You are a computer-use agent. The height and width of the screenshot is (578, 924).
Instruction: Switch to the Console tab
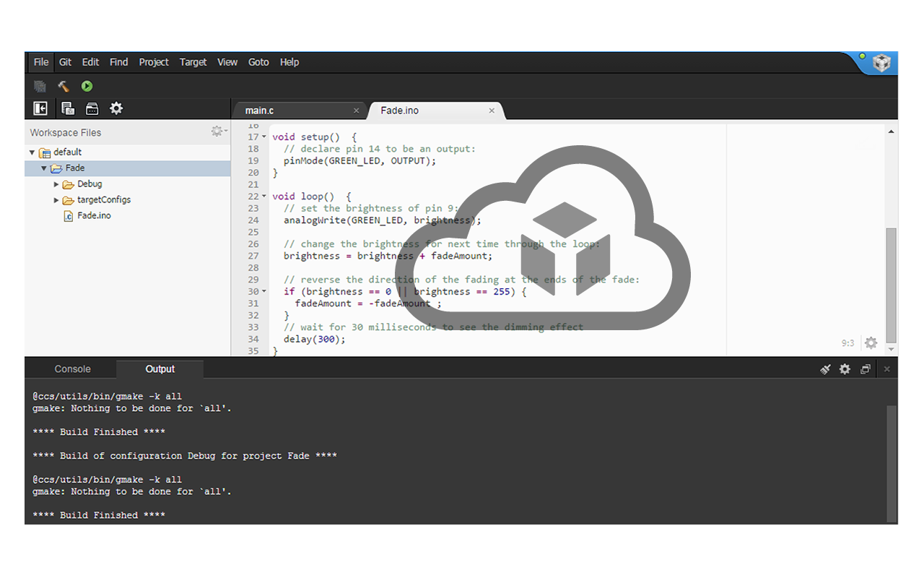72,369
